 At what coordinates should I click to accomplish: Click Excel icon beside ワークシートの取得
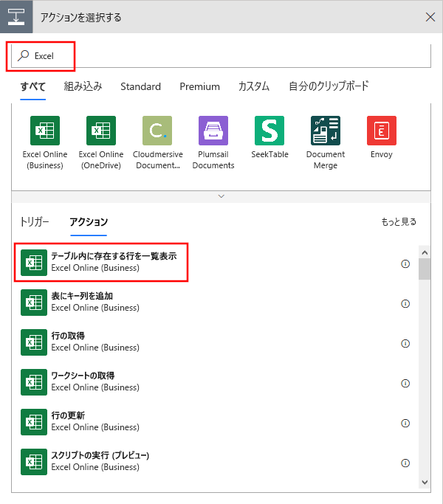[34, 382]
